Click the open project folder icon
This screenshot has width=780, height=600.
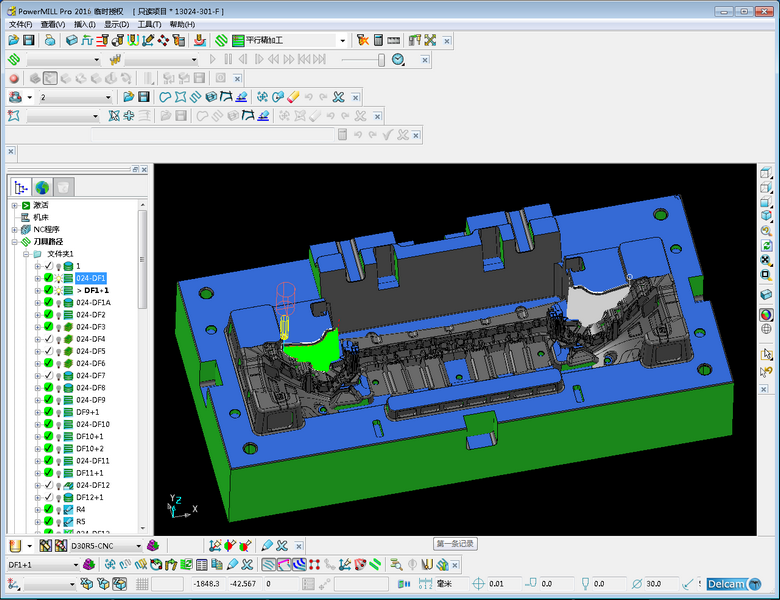pos(13,41)
